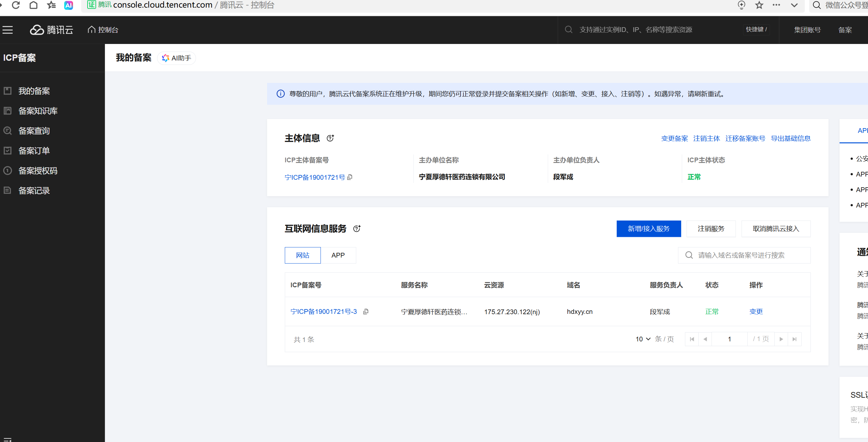Screen dimensions: 868x442
Task: Select the 网站 tab
Action: (x=303, y=255)
